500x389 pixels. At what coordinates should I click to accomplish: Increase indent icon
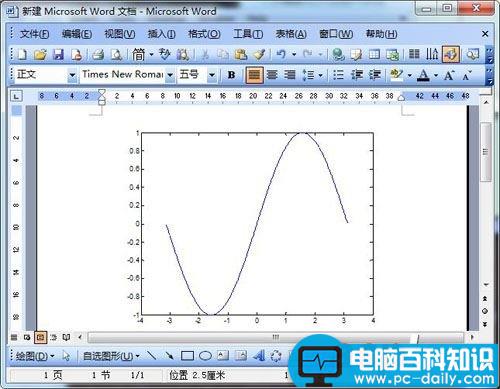375,75
